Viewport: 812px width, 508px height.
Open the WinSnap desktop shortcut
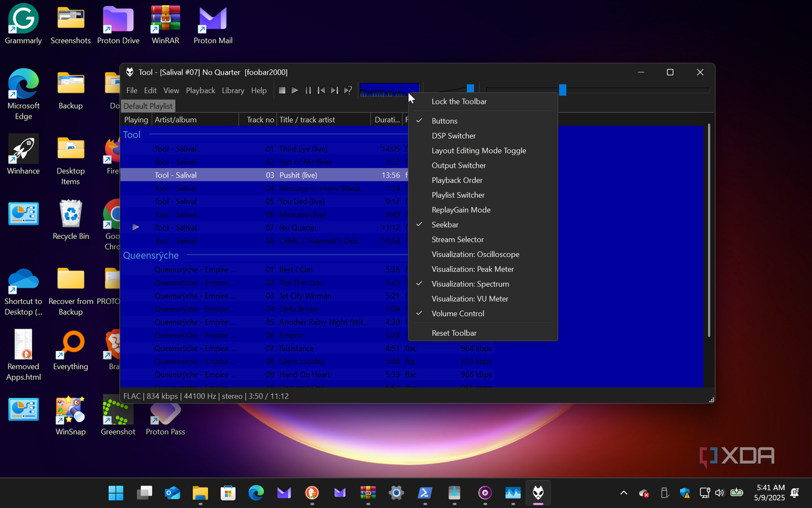point(71,416)
